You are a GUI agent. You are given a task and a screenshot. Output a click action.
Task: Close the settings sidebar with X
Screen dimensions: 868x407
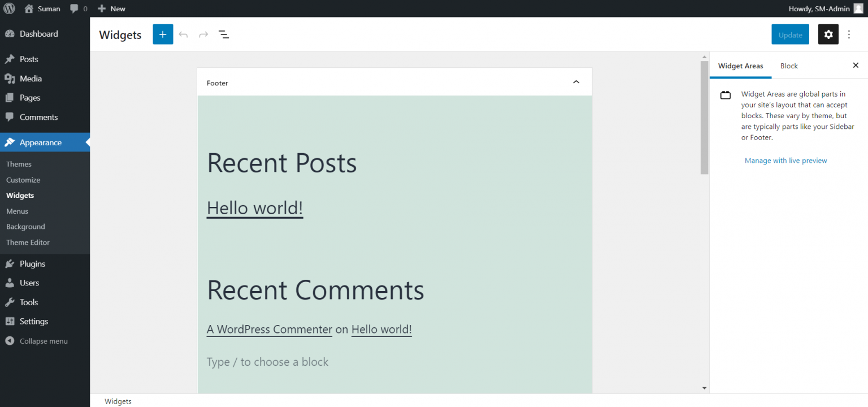click(x=856, y=66)
